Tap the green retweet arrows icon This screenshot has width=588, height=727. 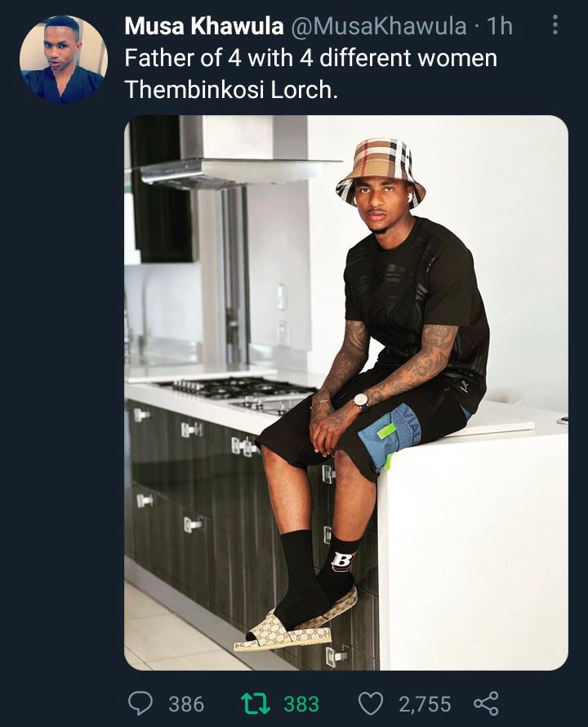click(x=256, y=703)
